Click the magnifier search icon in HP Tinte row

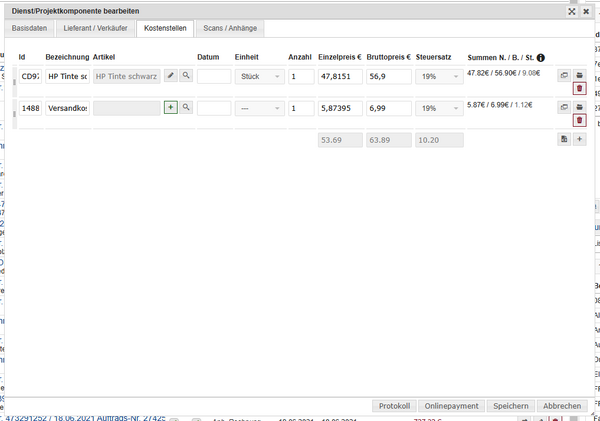[x=186, y=76]
